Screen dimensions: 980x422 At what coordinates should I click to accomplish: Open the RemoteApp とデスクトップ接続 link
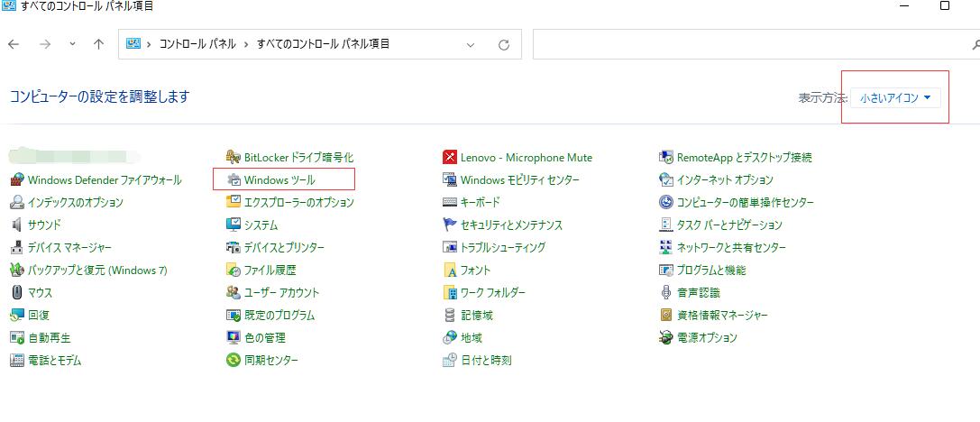(745, 158)
